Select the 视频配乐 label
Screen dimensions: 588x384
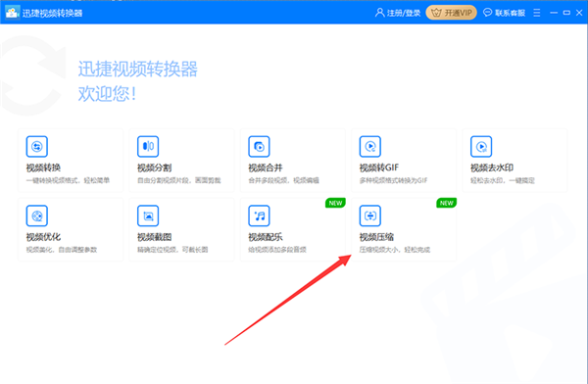[266, 237]
